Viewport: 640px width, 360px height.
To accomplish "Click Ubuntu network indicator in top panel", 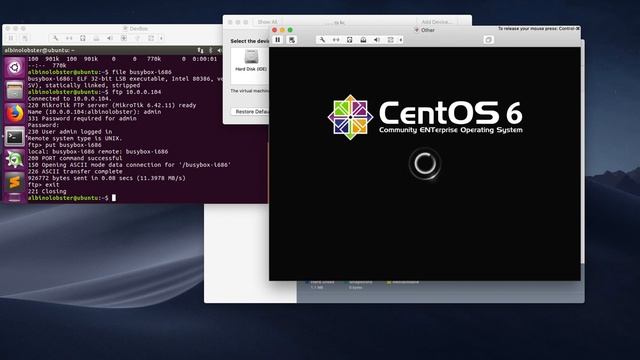I will click(x=200, y=50).
